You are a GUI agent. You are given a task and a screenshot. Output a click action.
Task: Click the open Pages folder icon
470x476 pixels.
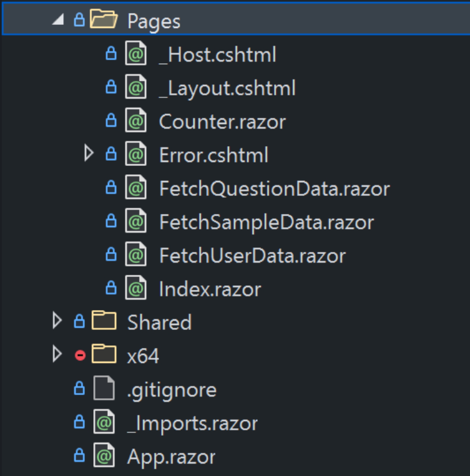click(x=104, y=20)
